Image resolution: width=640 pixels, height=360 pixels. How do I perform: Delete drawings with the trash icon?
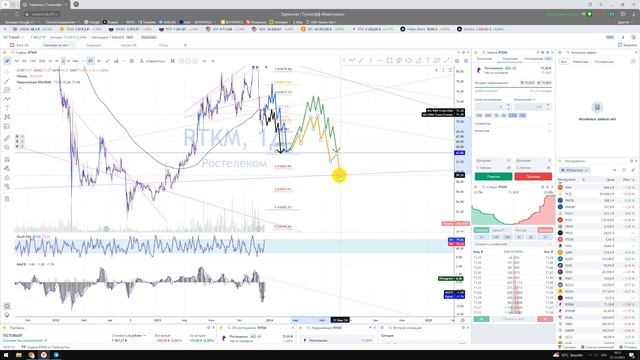(x=7, y=199)
